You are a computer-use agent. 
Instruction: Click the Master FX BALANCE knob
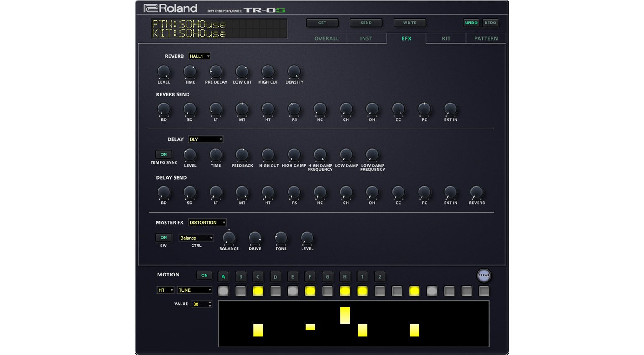pos(229,238)
